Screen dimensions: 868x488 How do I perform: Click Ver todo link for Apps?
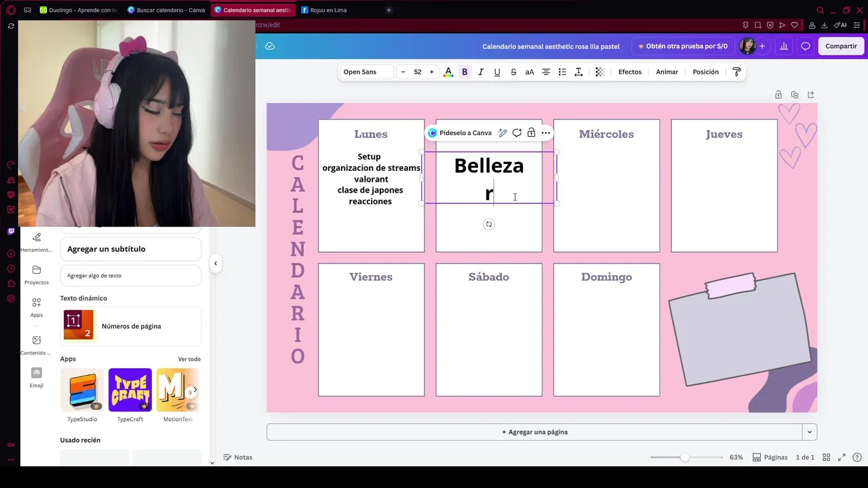(x=189, y=359)
